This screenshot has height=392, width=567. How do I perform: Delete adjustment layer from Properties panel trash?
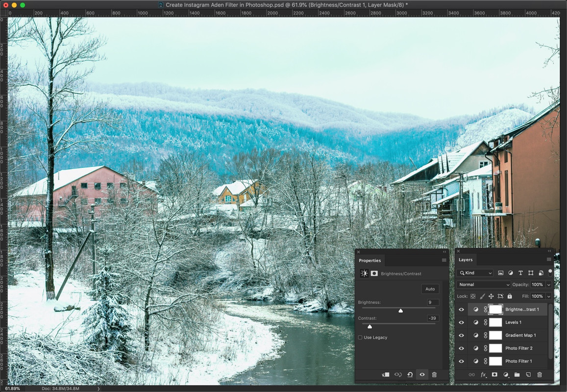(434, 375)
